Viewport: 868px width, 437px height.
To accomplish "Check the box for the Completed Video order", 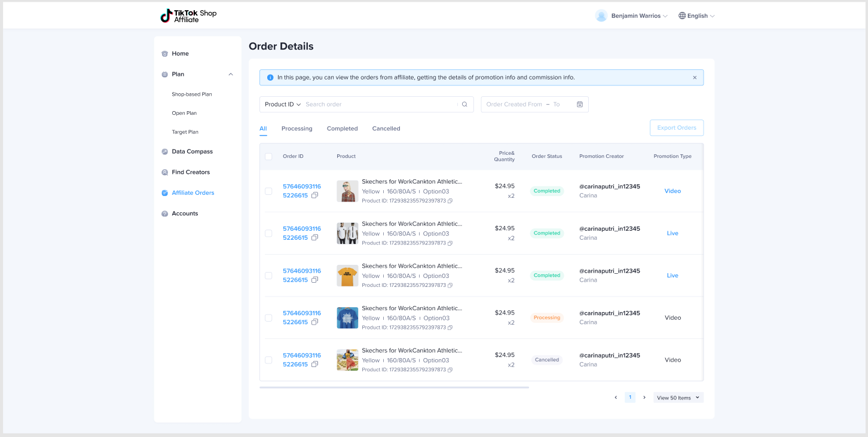I will 268,191.
